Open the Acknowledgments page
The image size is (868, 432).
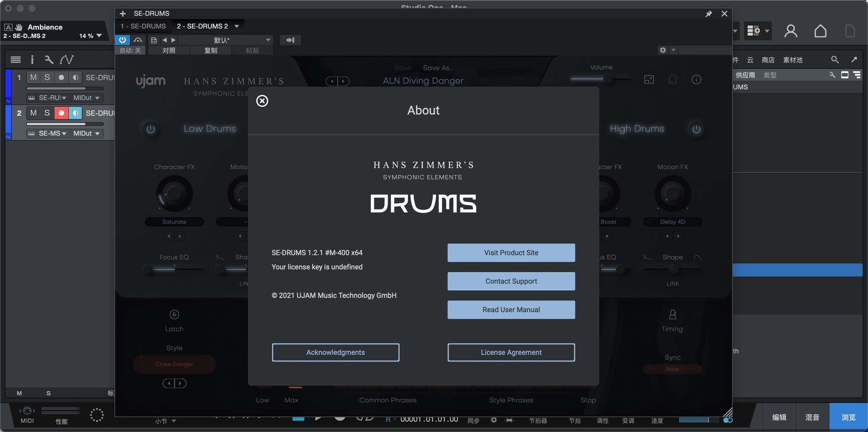(335, 352)
